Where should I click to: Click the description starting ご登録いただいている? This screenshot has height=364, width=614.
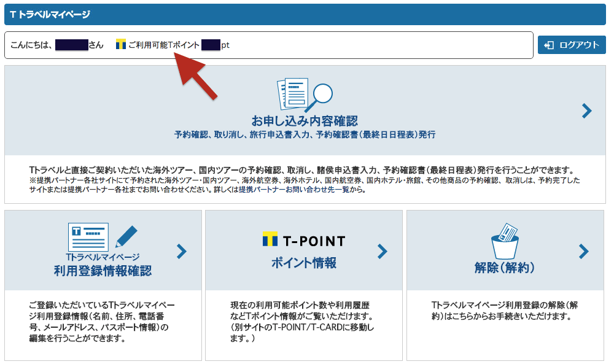[x=102, y=322]
